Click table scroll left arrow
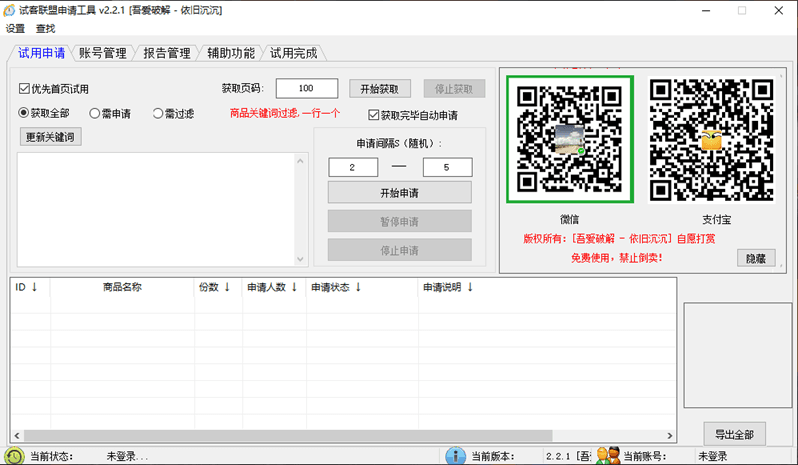 17,435
